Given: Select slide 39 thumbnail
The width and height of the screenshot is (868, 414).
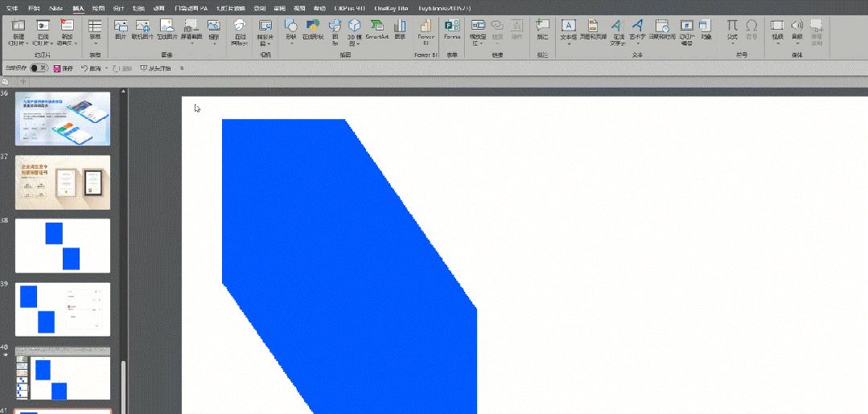Looking at the screenshot, I should pos(63,309).
